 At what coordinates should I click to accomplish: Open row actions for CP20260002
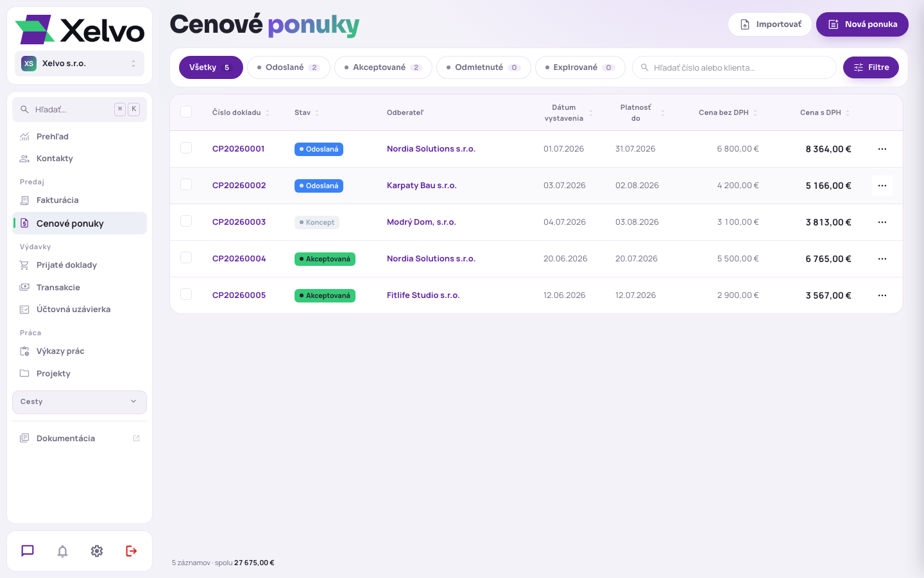click(882, 186)
